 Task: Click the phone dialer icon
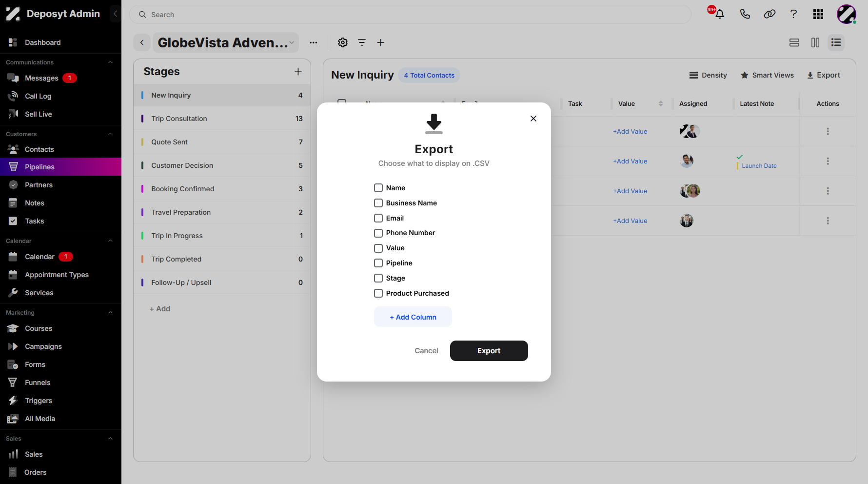click(x=745, y=14)
